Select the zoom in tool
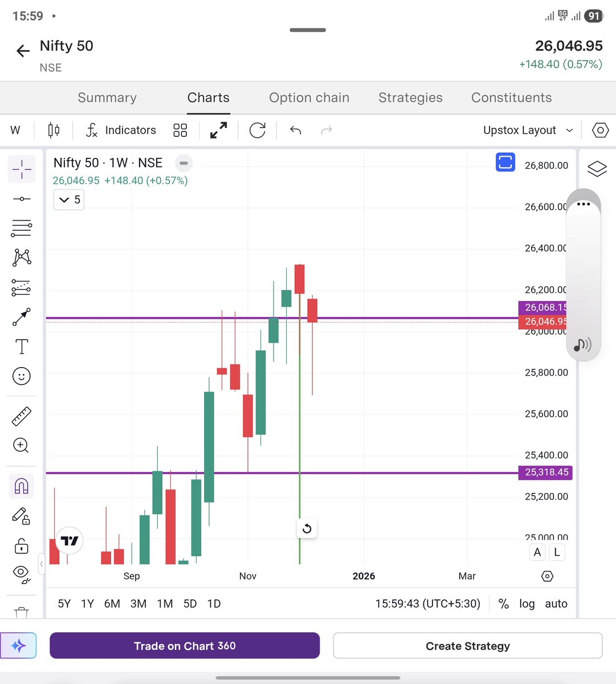The image size is (616, 684). click(x=22, y=445)
